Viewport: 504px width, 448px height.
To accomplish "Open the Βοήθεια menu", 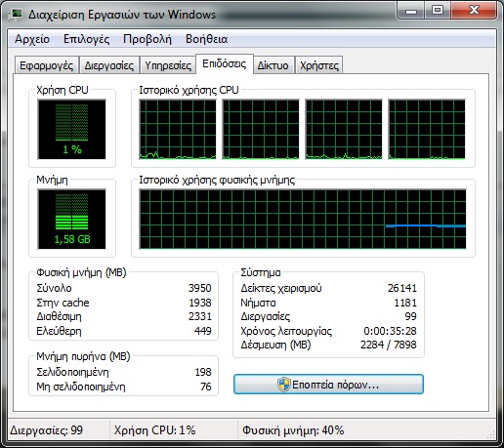I will (206, 39).
